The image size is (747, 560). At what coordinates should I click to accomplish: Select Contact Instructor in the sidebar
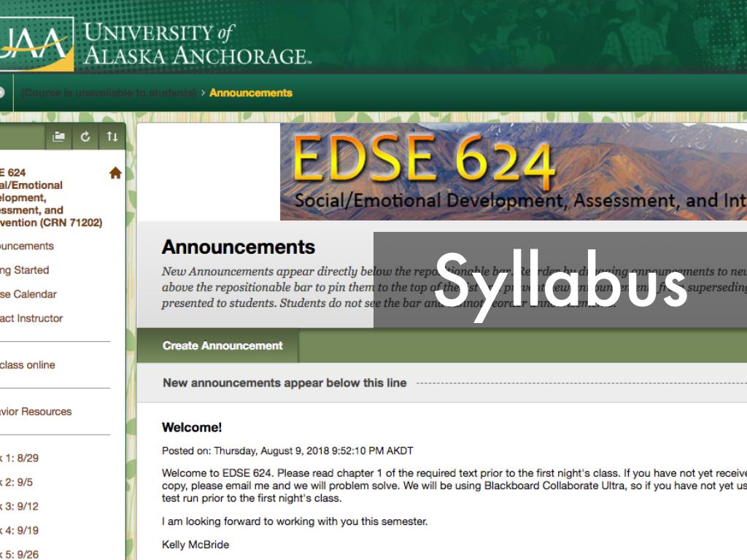click(x=31, y=319)
